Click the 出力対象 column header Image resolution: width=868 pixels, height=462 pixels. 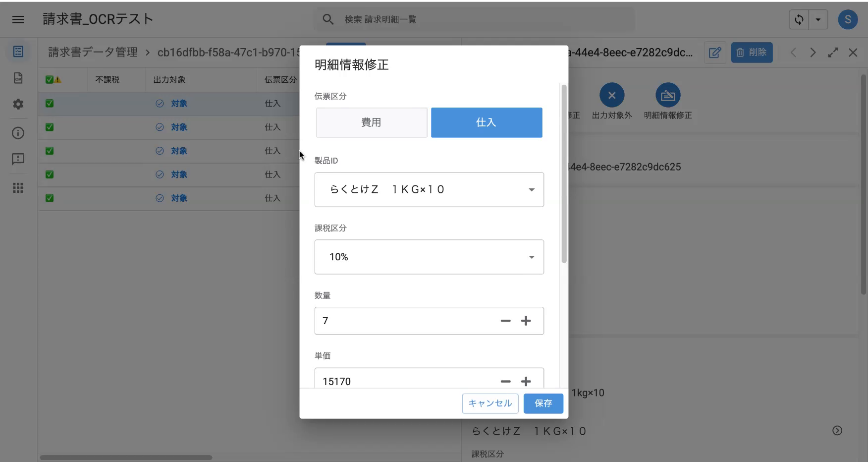[x=169, y=80]
